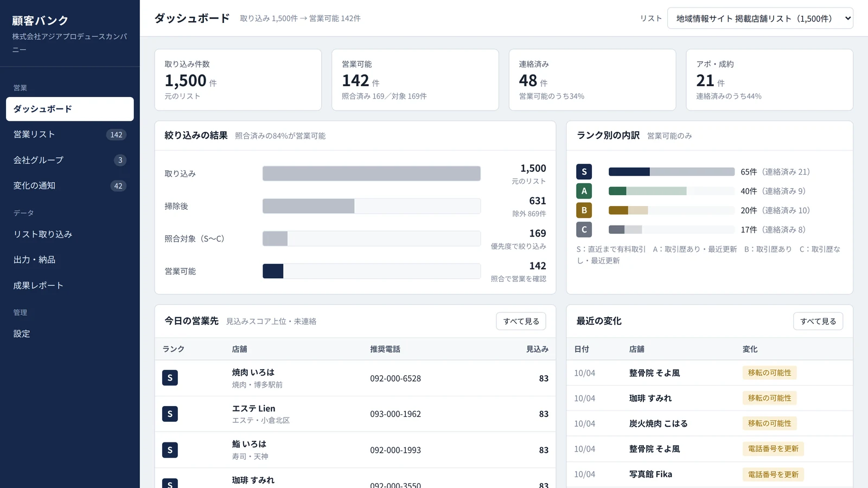Click the 営業可能 progress bar

pos(372,271)
